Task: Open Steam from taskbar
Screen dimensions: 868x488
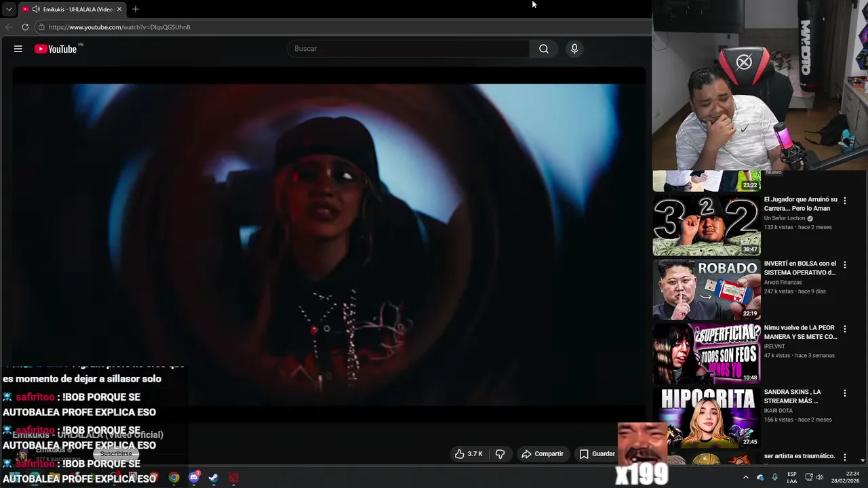Action: tap(214, 478)
